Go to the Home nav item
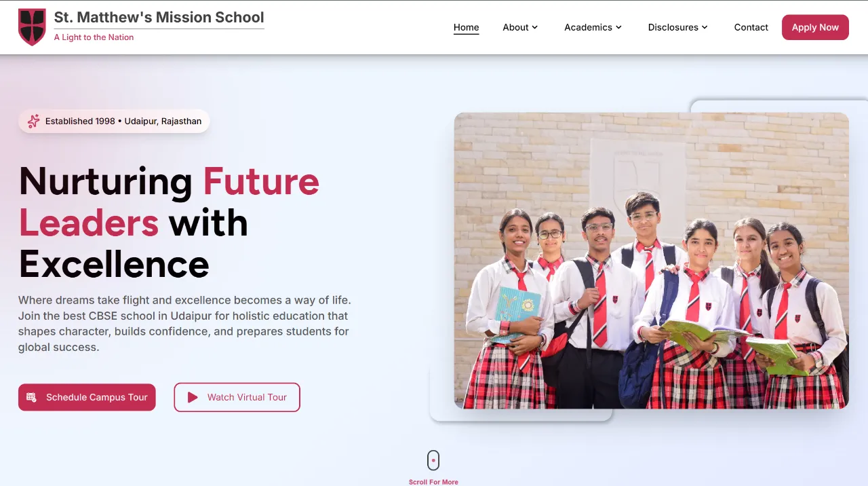 tap(467, 27)
